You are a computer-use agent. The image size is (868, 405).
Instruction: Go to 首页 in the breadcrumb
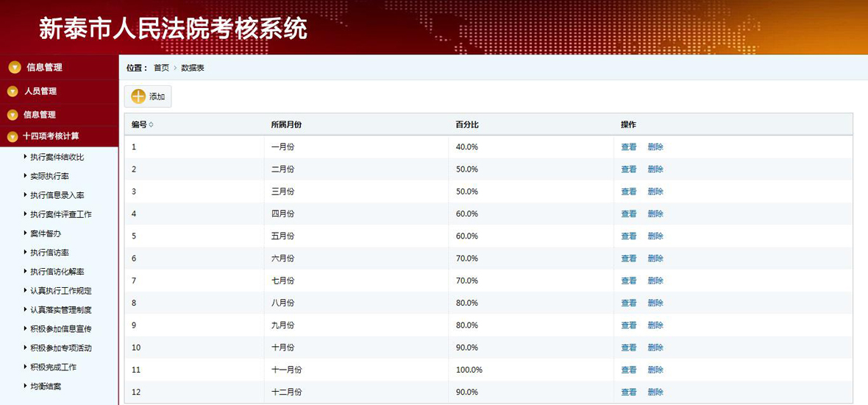tap(161, 68)
